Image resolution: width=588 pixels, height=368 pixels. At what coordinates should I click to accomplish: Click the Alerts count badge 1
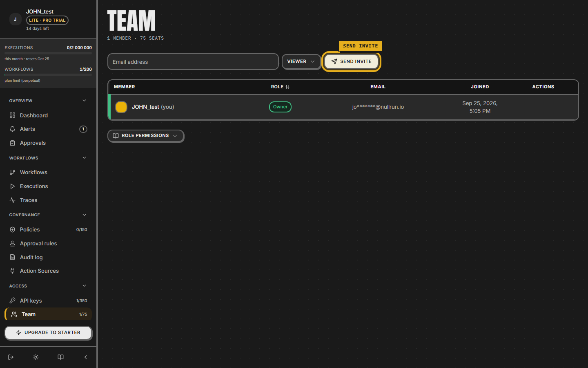pos(83,129)
